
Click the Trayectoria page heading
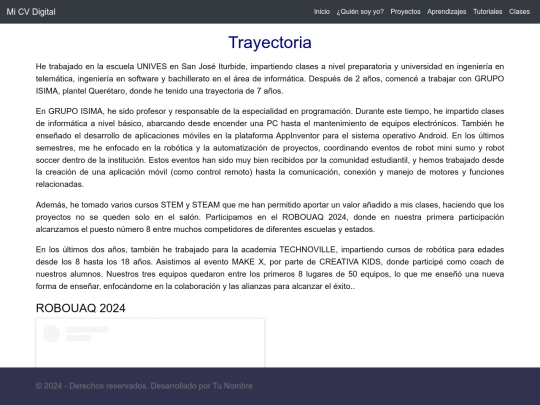point(270,43)
